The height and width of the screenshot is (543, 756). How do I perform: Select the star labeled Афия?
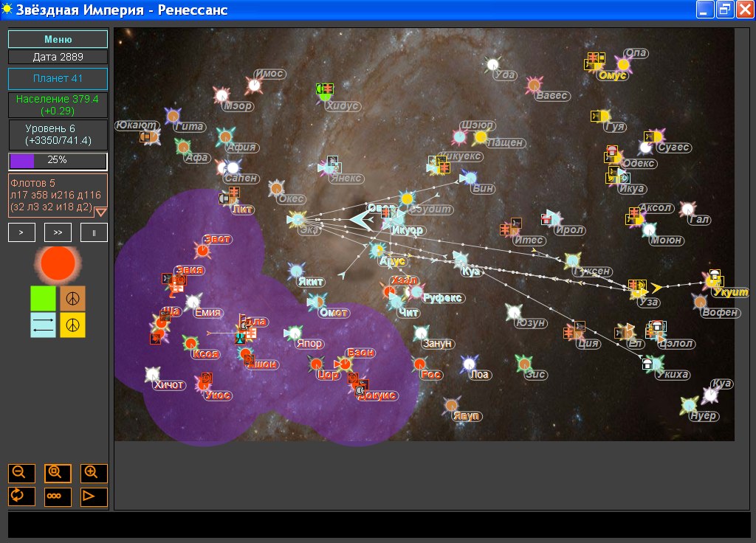click(x=226, y=136)
